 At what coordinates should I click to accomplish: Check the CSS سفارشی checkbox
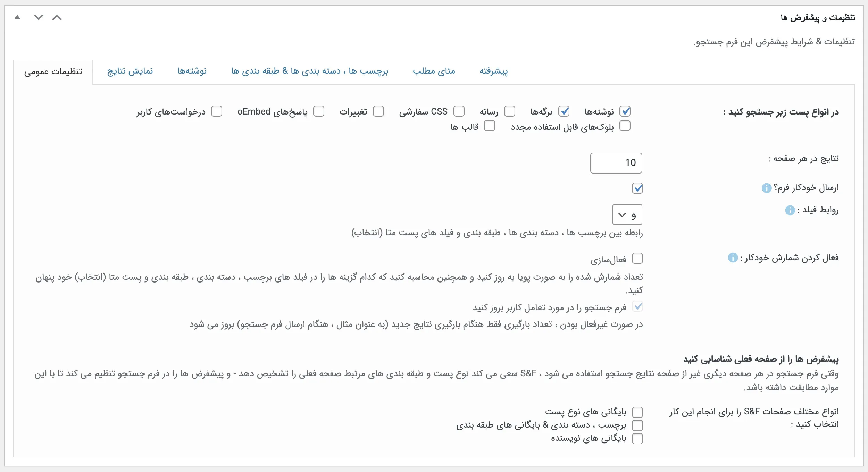point(459,111)
